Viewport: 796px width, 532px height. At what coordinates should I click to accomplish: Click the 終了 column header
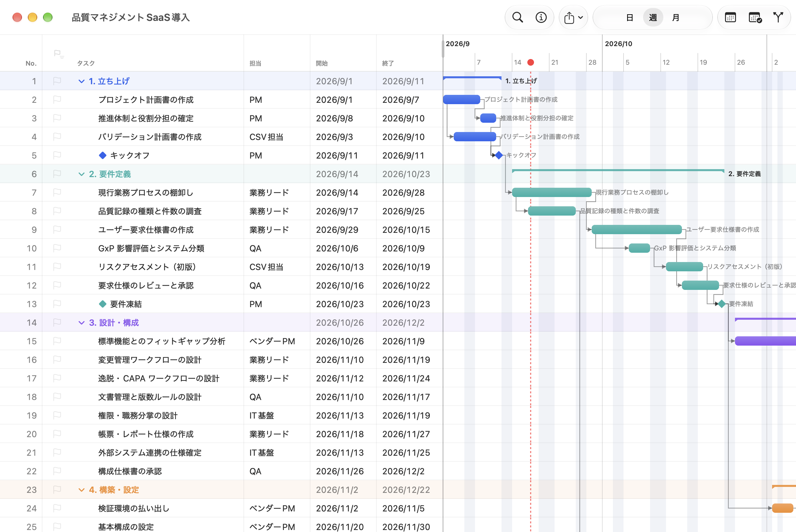tap(388, 63)
